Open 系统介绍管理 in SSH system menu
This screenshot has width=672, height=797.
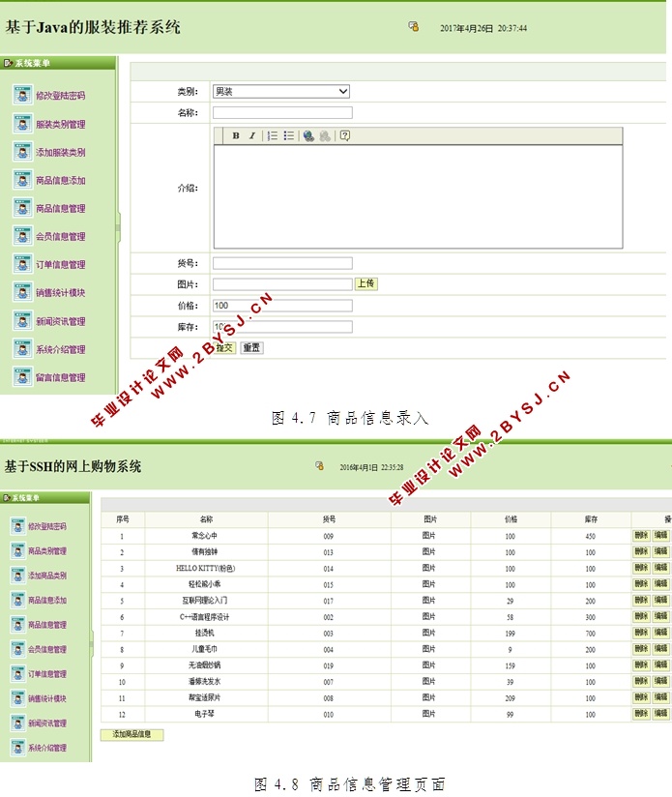tap(47, 748)
